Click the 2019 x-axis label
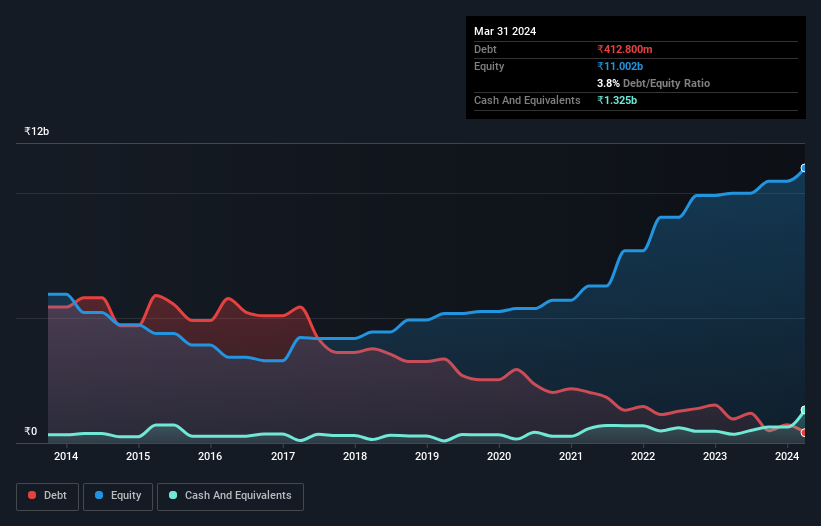This screenshot has width=821, height=526. [427, 456]
